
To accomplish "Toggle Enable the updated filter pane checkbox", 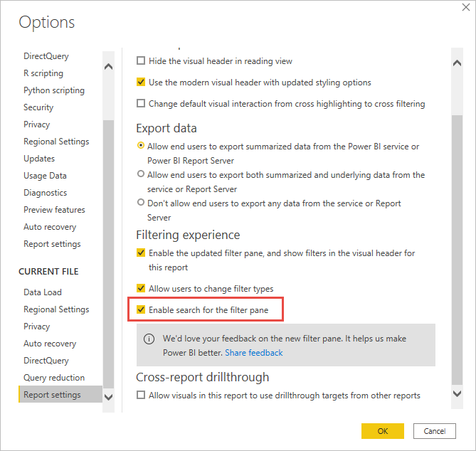I will (x=141, y=253).
